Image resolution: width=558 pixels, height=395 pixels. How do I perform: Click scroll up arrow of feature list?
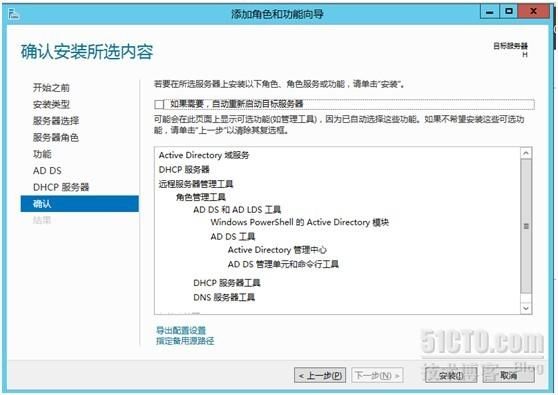point(526,153)
